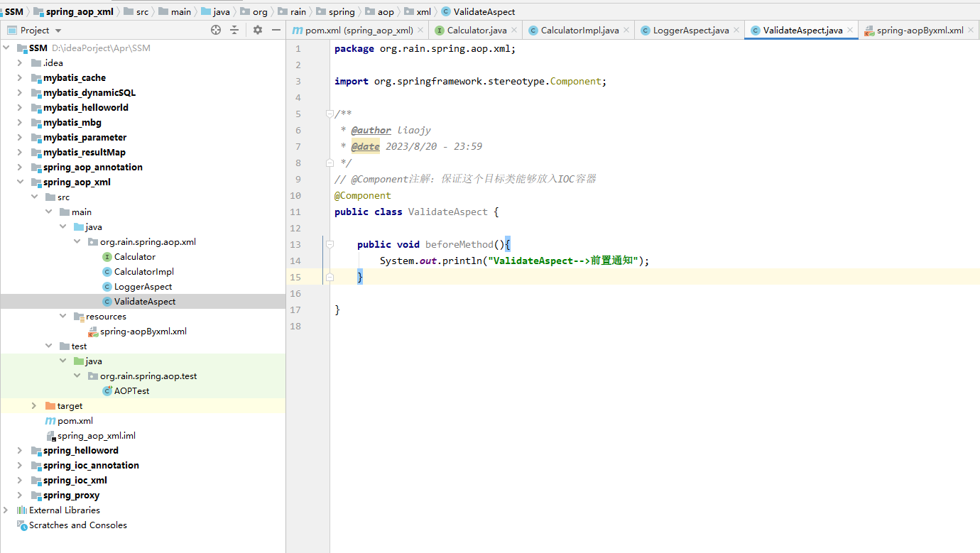Click the ValidateAspect class name on line 11
The height and width of the screenshot is (553, 980).
pyautogui.click(x=448, y=212)
